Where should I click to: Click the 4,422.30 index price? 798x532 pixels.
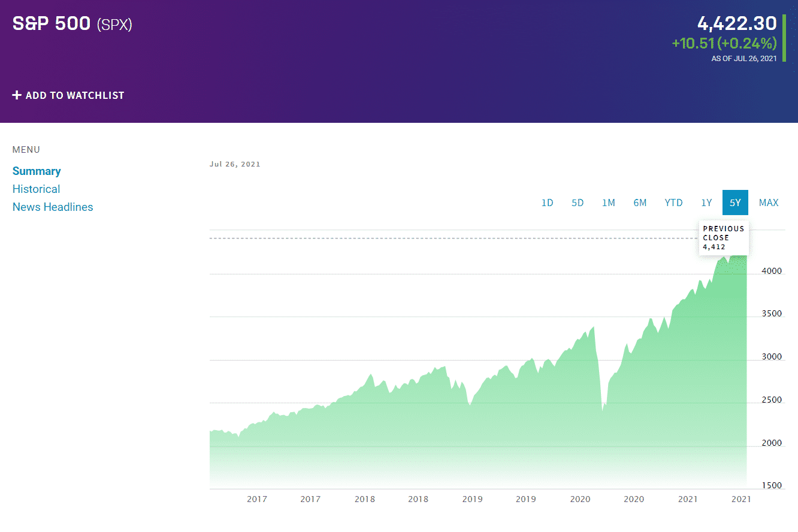tap(737, 23)
